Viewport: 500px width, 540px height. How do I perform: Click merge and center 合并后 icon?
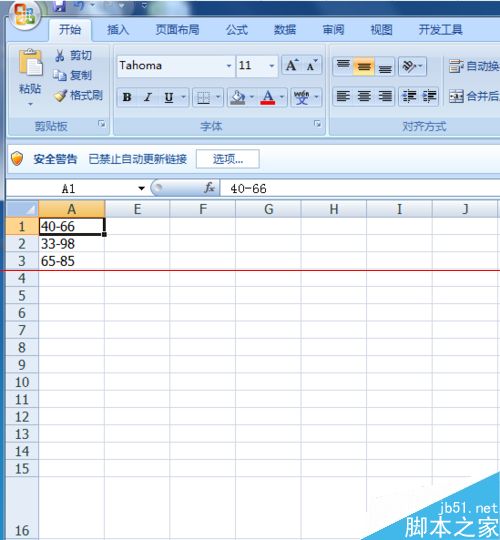coord(456,96)
